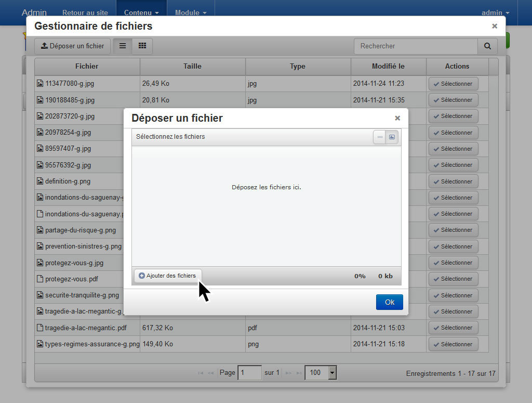Click 'Déposer un fichier' toolbar button

pyautogui.click(x=73, y=46)
